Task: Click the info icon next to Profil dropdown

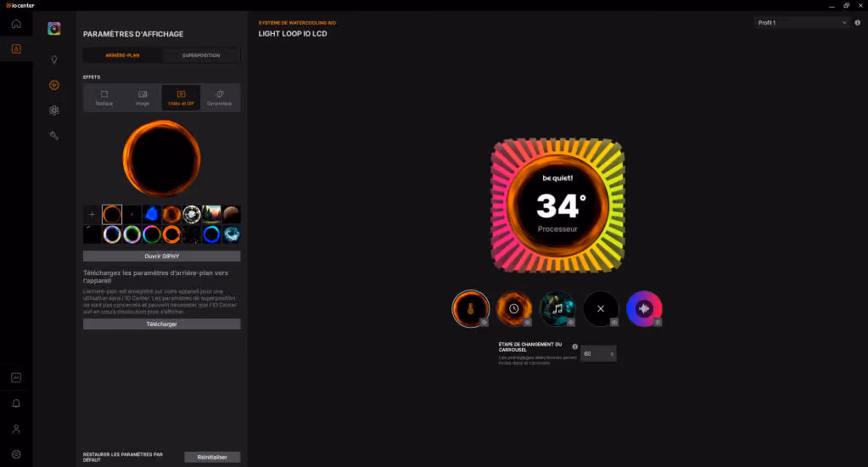Action: click(x=858, y=23)
